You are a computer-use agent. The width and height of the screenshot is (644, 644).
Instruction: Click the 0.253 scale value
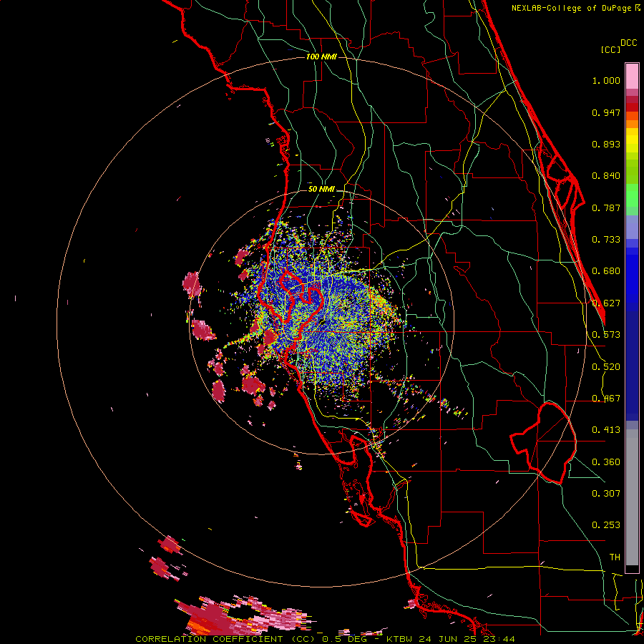point(606,525)
